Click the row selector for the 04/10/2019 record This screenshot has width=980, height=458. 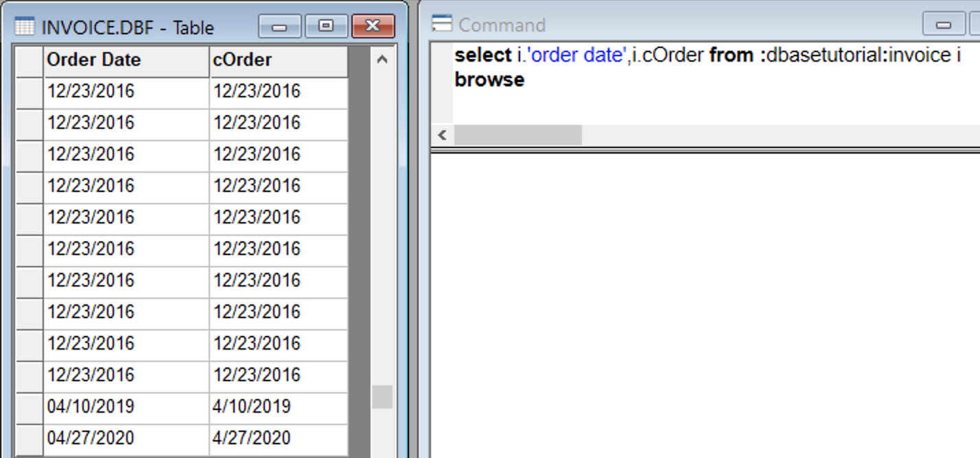click(30, 407)
